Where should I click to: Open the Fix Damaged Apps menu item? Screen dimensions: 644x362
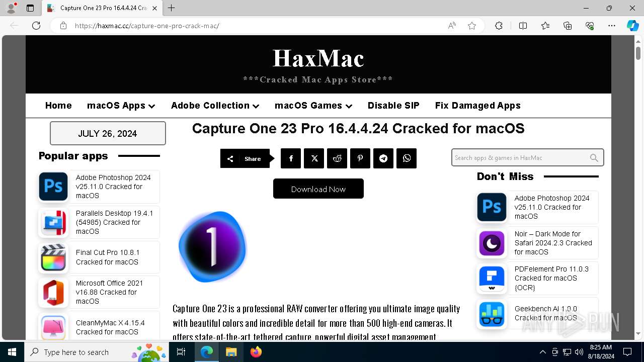coord(477,106)
